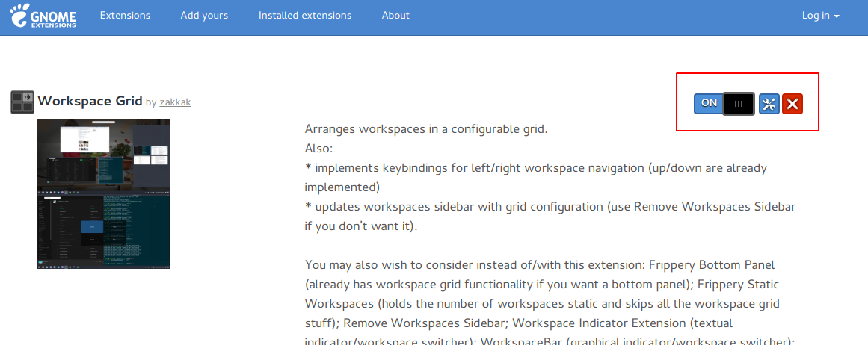This screenshot has width=868, height=345.
Task: Go to Add yours page
Action: [204, 16]
